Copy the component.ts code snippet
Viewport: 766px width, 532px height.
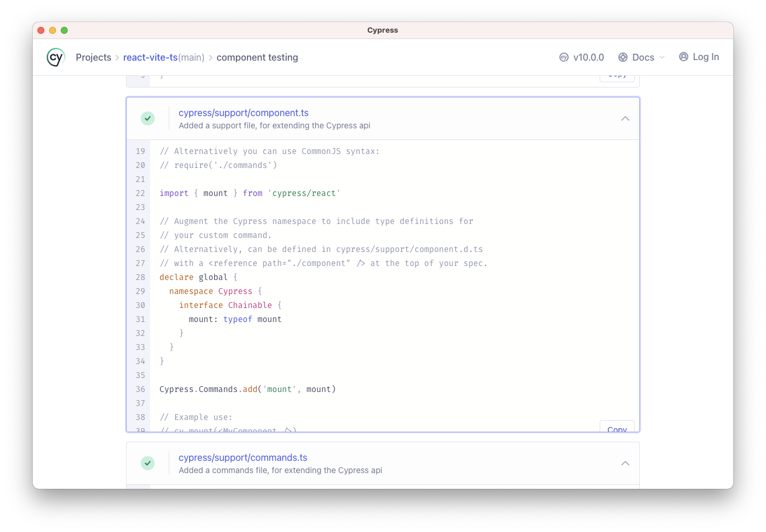617,429
